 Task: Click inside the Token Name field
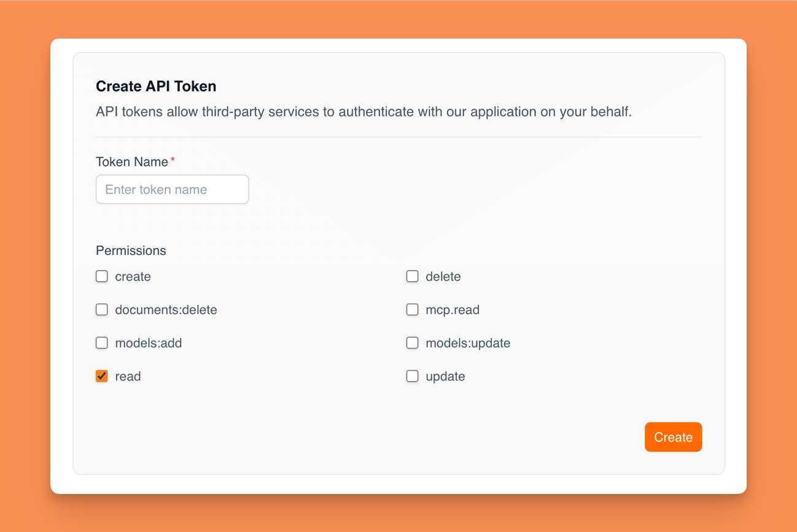(172, 189)
